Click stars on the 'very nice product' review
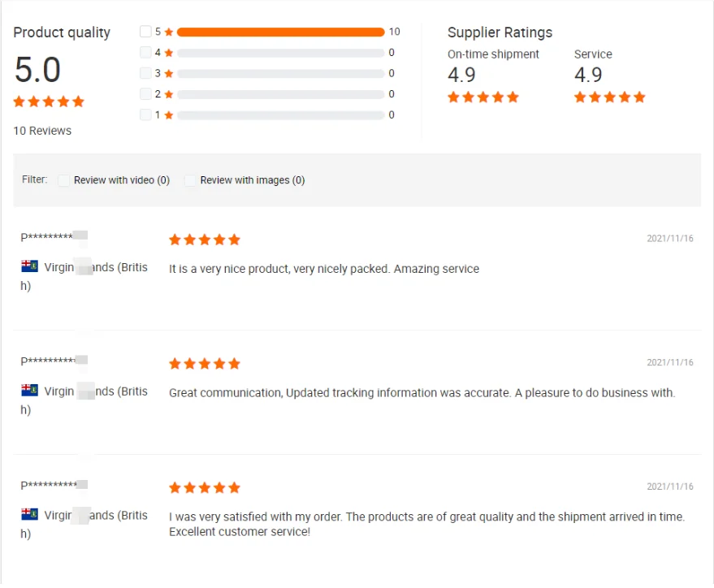The image size is (714, 588). click(205, 240)
